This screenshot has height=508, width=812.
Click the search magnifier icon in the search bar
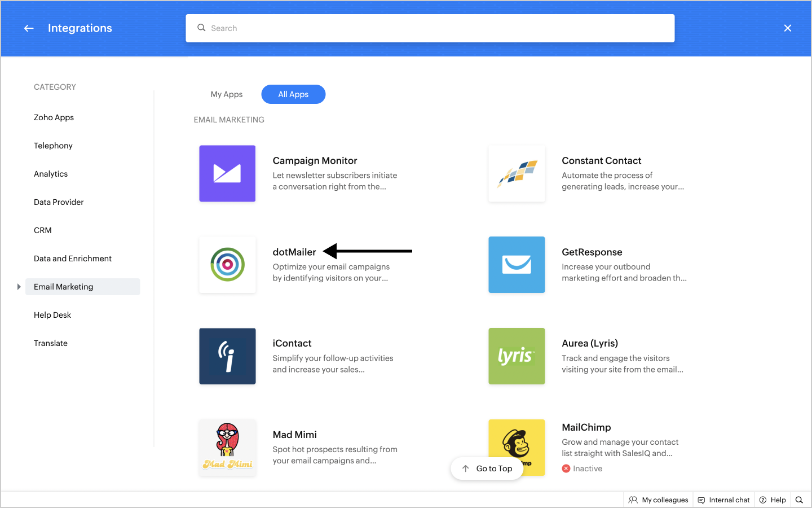[201, 28]
